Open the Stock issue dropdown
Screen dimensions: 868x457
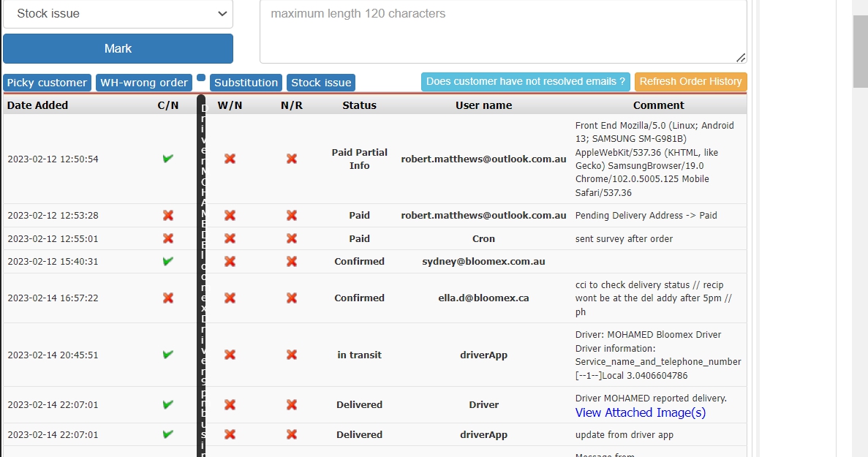(118, 13)
